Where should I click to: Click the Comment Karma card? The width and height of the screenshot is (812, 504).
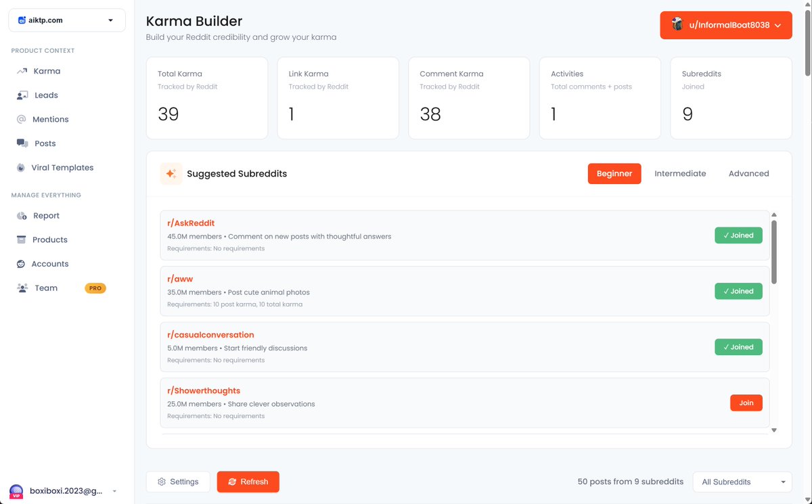tap(469, 98)
